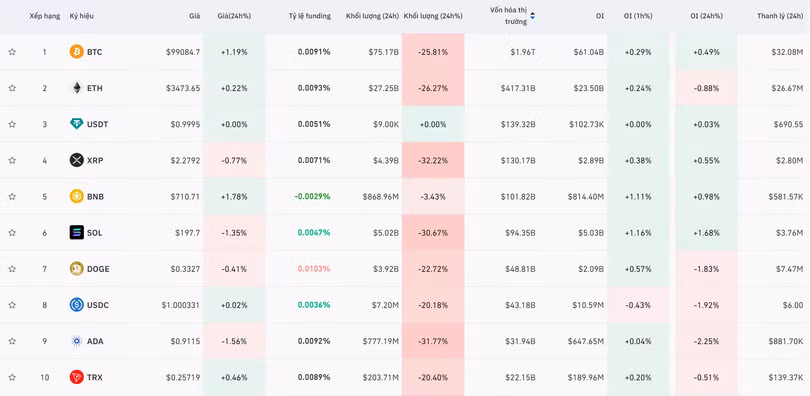Favorite SOL with its star toggle
Image resolution: width=810 pixels, height=396 pixels.
click(12, 232)
